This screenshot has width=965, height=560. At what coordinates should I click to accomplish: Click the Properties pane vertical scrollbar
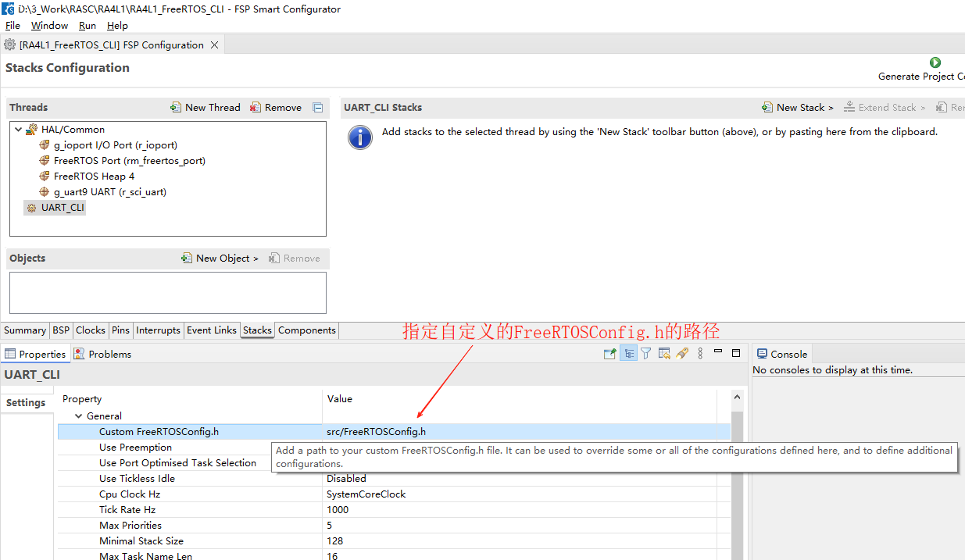[737, 476]
